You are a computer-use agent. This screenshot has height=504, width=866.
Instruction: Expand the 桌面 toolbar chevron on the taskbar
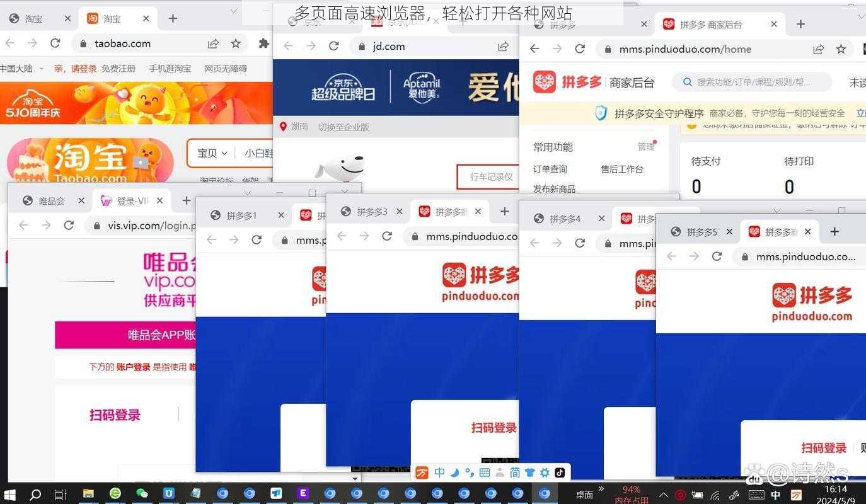click(x=601, y=489)
